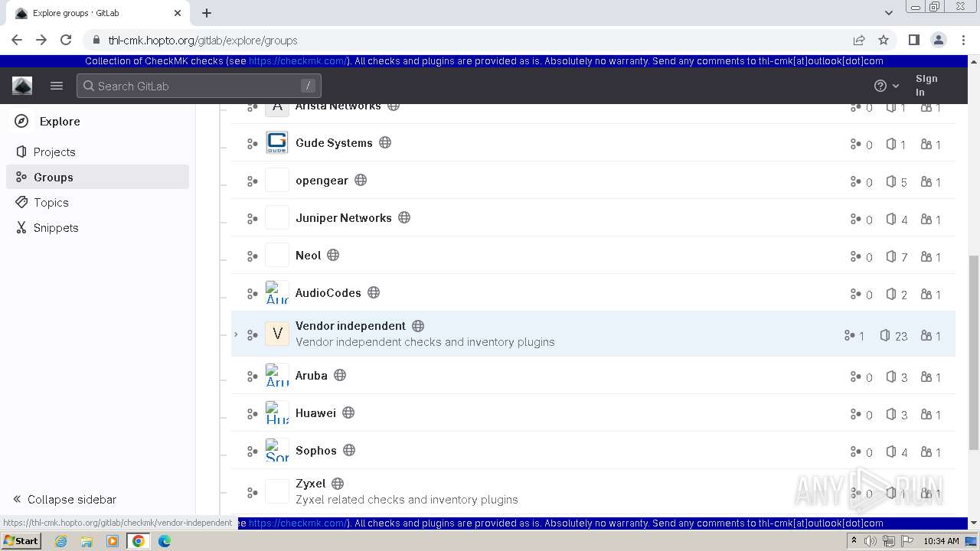This screenshot has height=551, width=980.
Task: Click the Sign in link
Action: coord(926,85)
